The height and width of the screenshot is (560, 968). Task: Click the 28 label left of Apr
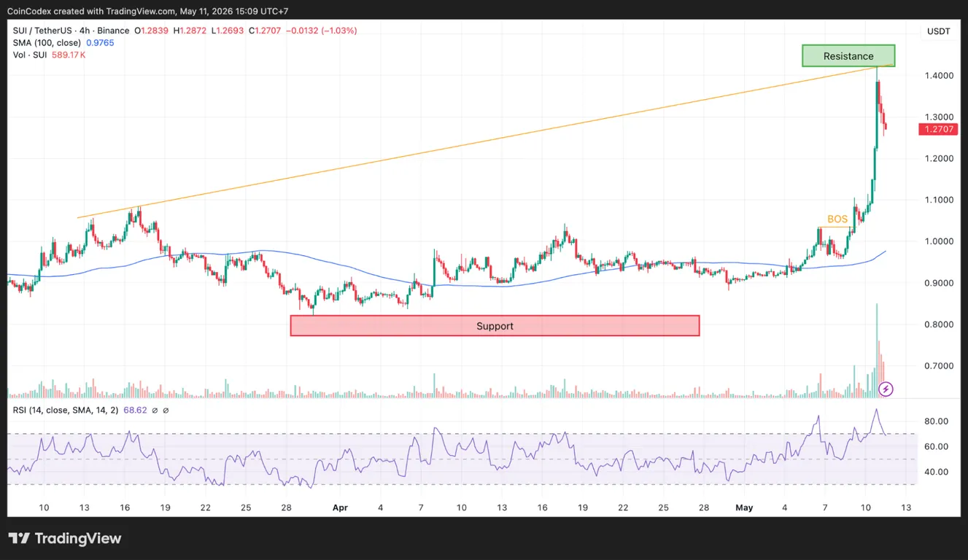(x=286, y=507)
